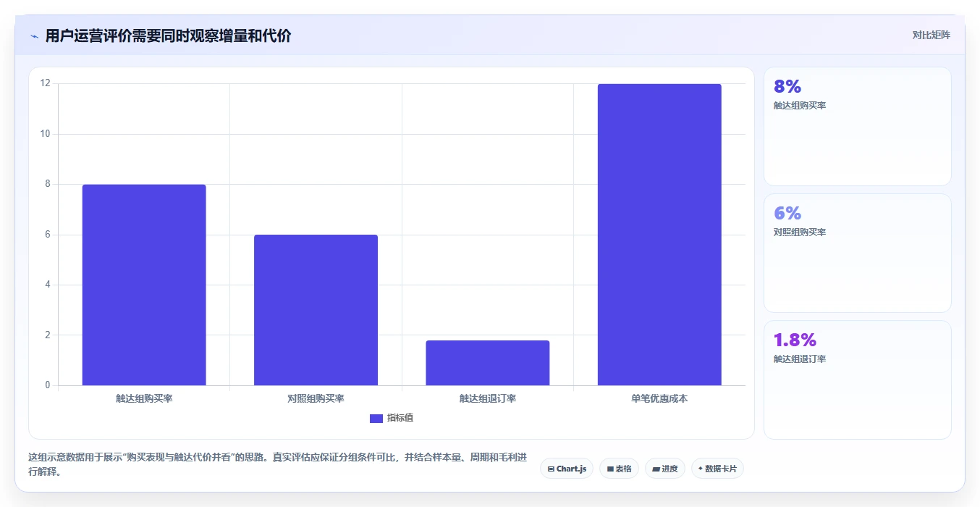Click the 对比矩阵 label in header
The height and width of the screenshot is (507, 980).
(931, 35)
